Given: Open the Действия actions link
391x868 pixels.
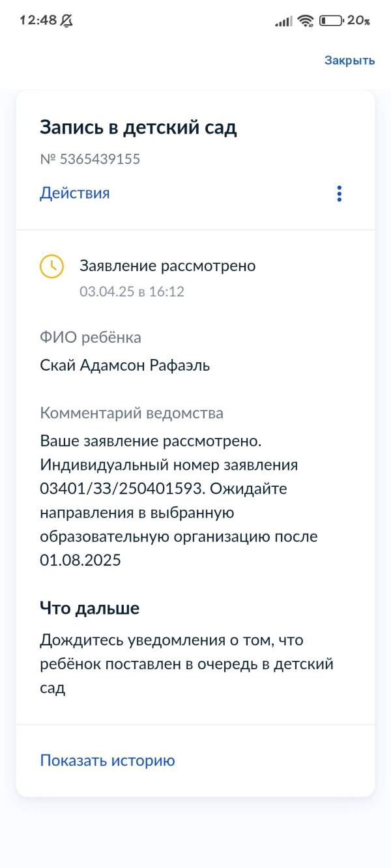Looking at the screenshot, I should (75, 193).
